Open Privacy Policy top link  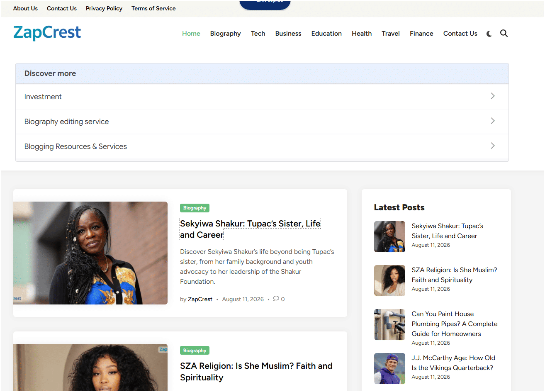(104, 8)
